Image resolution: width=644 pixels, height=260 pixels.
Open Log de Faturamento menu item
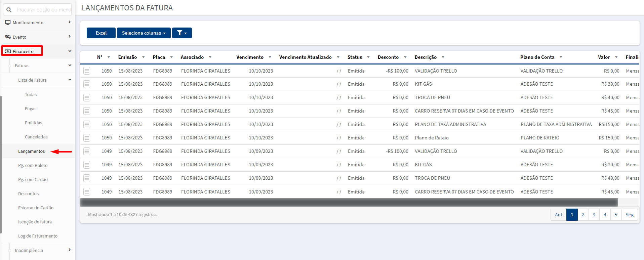click(38, 236)
